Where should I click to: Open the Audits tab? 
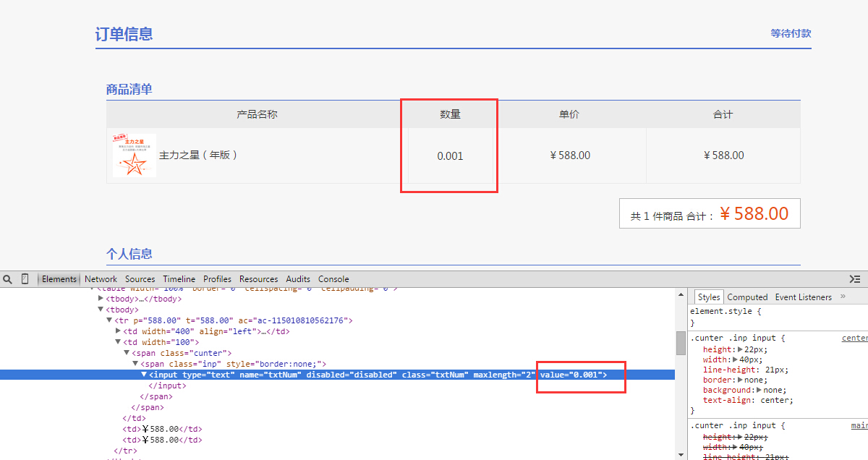298,279
